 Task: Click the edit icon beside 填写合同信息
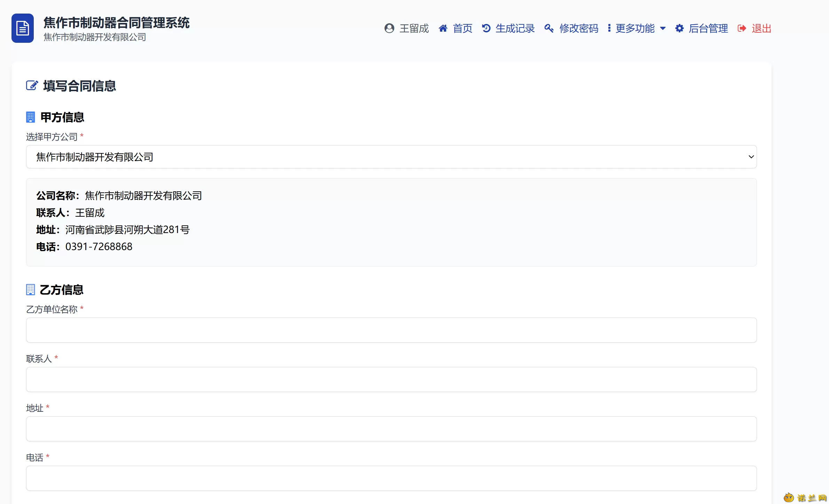pyautogui.click(x=32, y=86)
